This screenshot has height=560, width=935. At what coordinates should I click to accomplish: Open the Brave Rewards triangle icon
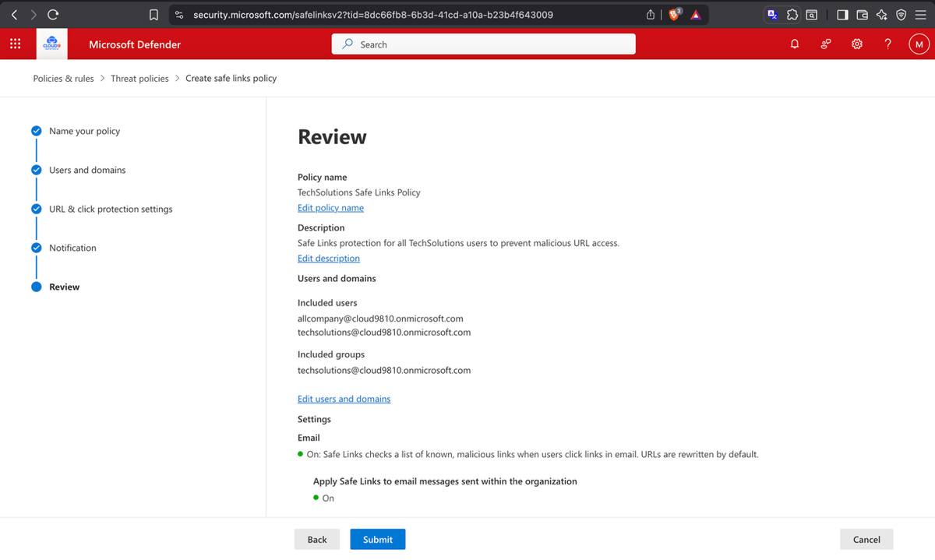click(696, 14)
